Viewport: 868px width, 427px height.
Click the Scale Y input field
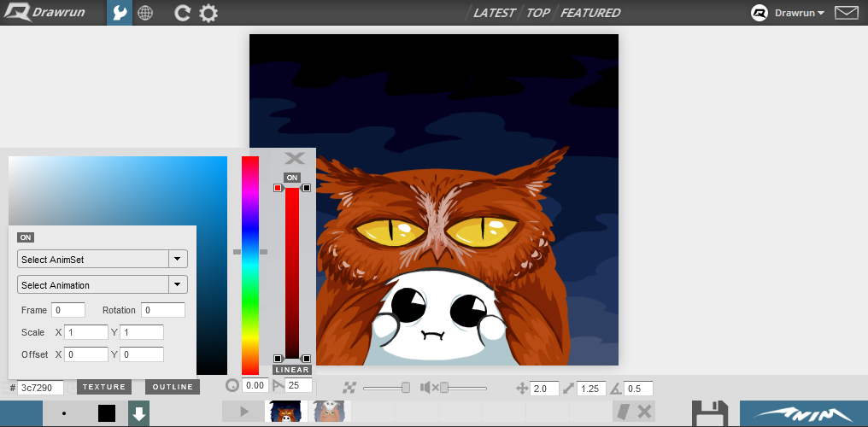pyautogui.click(x=142, y=332)
